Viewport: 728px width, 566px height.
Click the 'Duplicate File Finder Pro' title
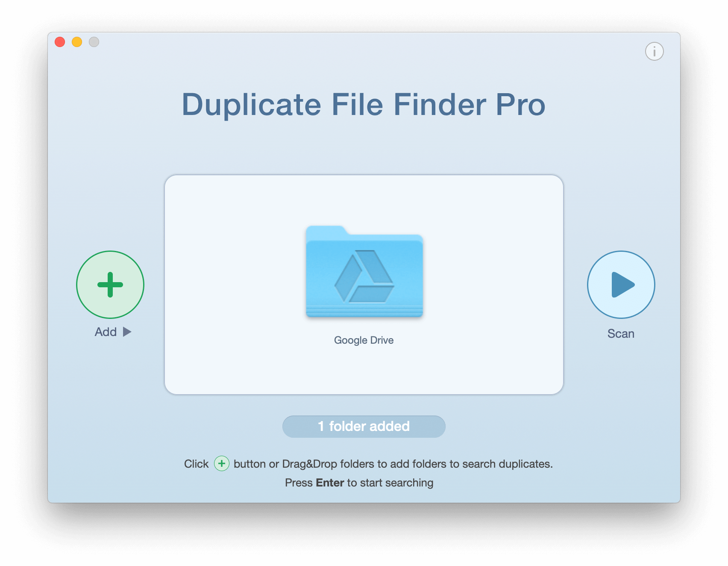tap(364, 105)
